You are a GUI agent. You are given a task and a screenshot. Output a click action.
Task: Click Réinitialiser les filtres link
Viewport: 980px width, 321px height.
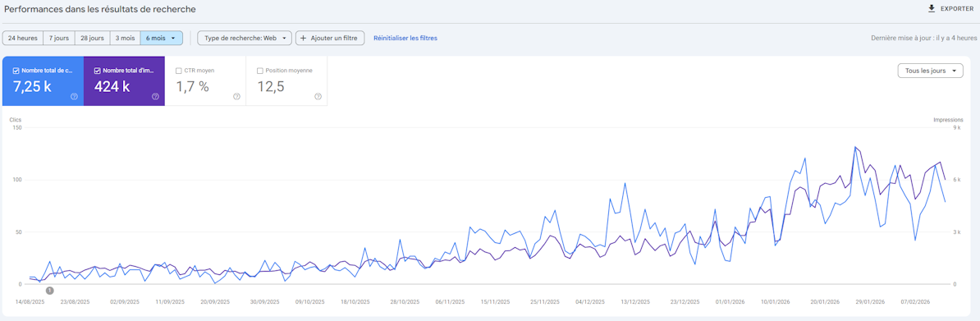[x=405, y=38]
